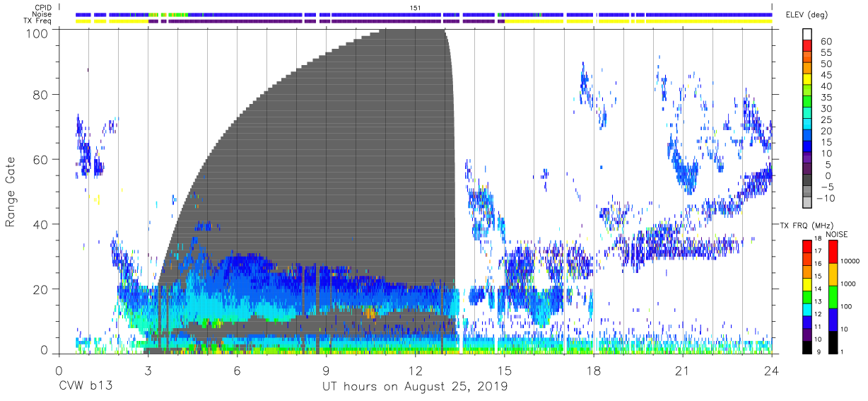The width and height of the screenshot is (868, 401).
Task: Click the 21 tick on UT hours axis
Action: [x=682, y=370]
